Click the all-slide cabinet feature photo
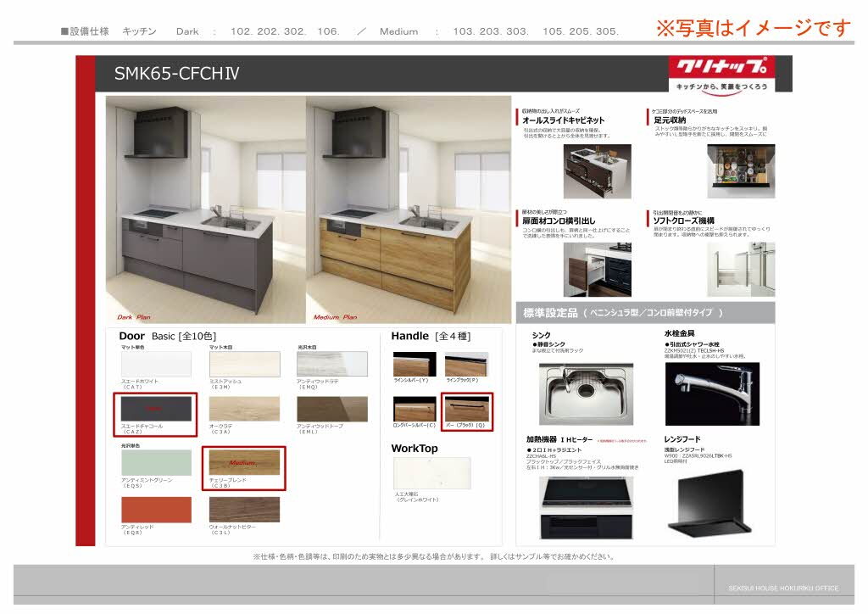Screen dimensions: 868x614 pos(598,171)
